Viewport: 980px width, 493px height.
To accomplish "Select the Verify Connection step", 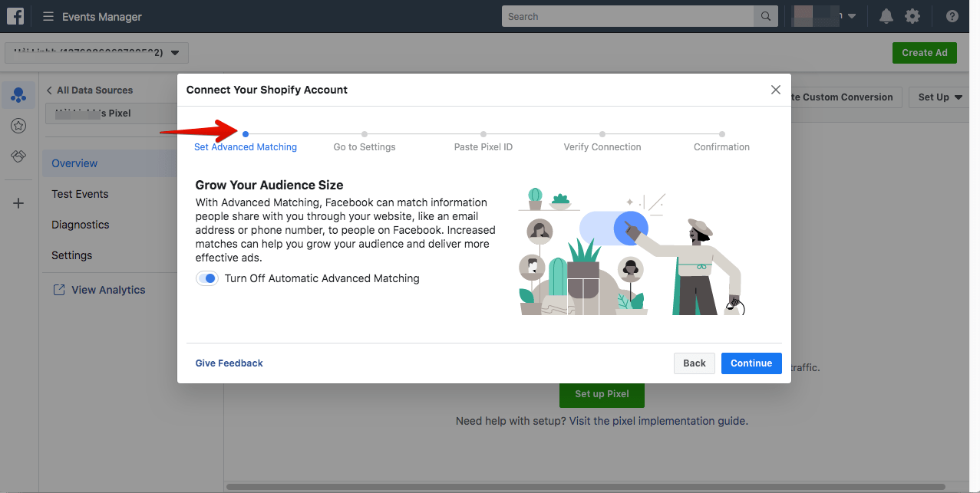I will (602, 146).
